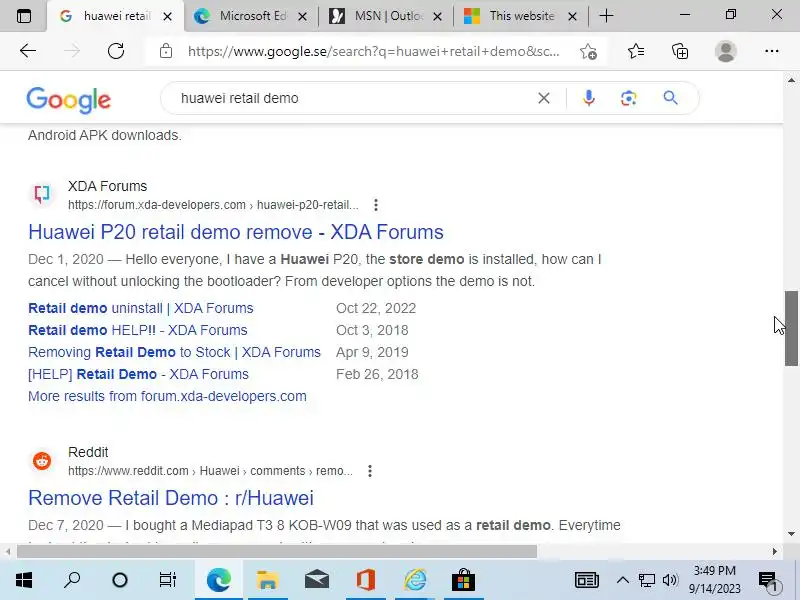Click the Oct 22, 2022 date text
Screen dimensions: 800x600
[376, 308]
